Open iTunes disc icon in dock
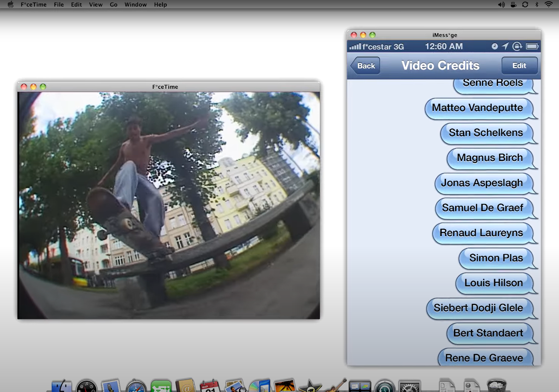Screen dimensions: 559x392 pos(260,386)
